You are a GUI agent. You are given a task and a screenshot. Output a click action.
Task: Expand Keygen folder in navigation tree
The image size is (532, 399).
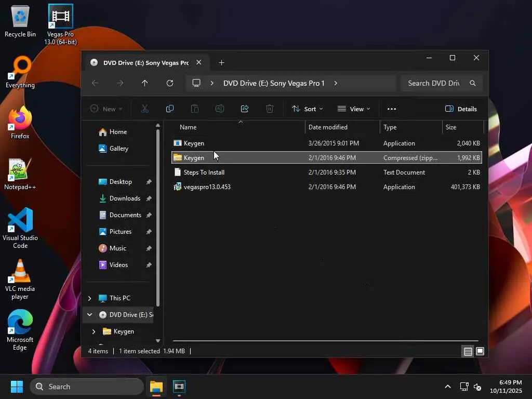[94, 331]
